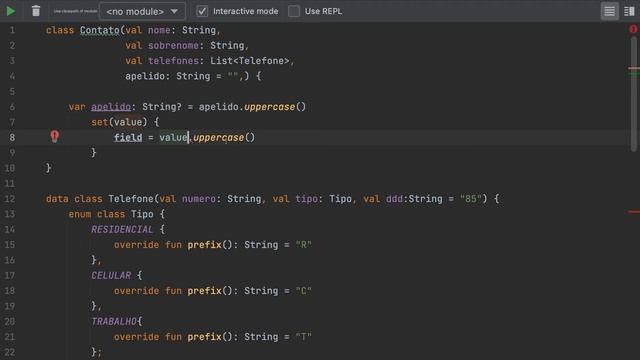Select the single-column output layout icon

[609, 11]
